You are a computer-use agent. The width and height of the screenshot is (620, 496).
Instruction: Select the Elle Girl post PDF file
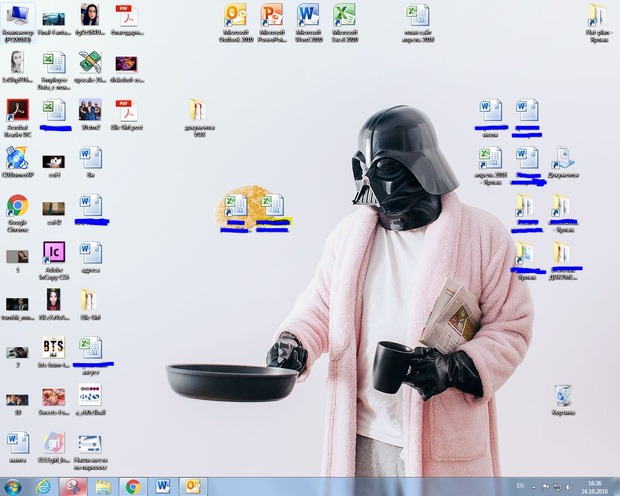(x=127, y=115)
